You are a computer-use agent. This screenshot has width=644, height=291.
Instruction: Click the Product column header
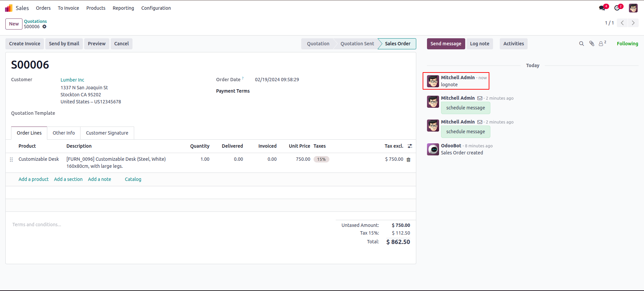point(27,146)
